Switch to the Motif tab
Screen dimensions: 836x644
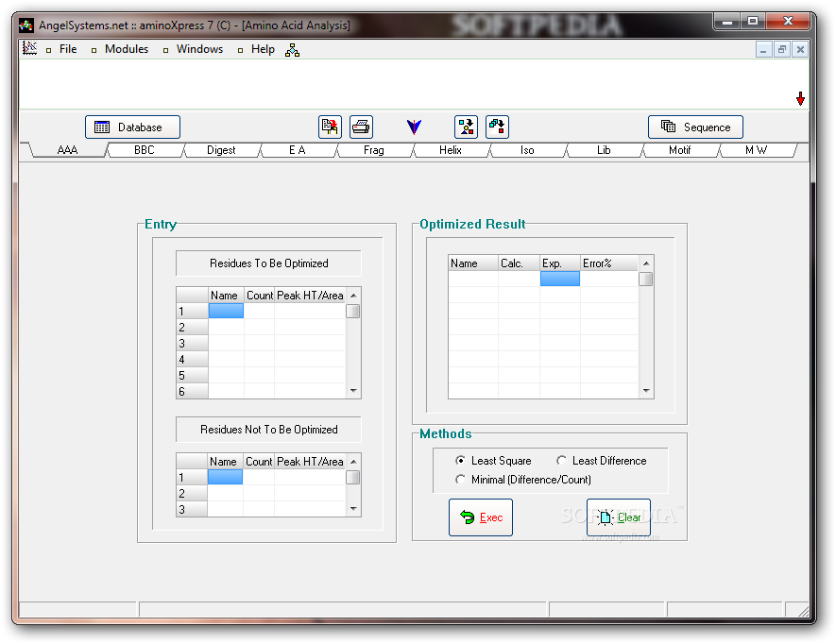pos(680,150)
